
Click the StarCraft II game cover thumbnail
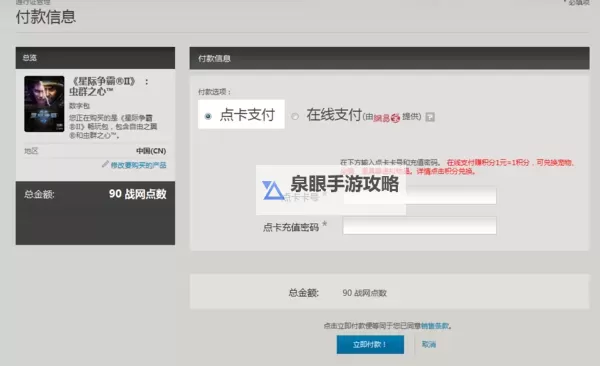click(x=44, y=104)
